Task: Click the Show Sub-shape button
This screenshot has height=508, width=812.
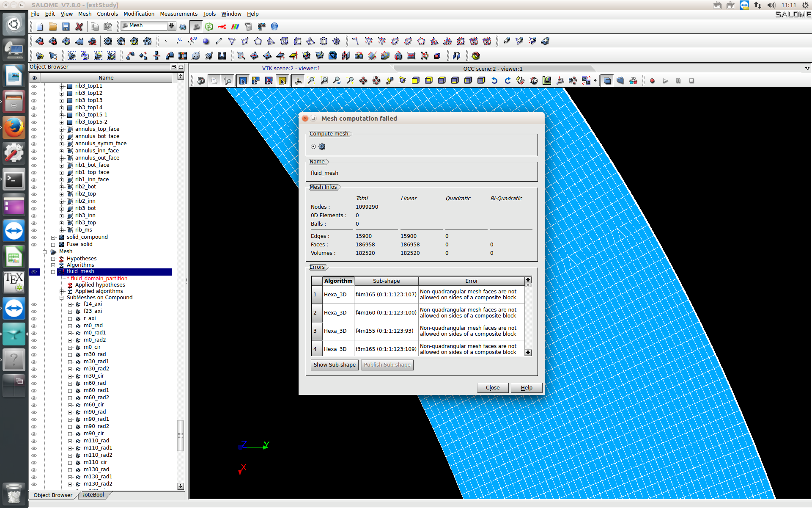Action: pyautogui.click(x=334, y=364)
